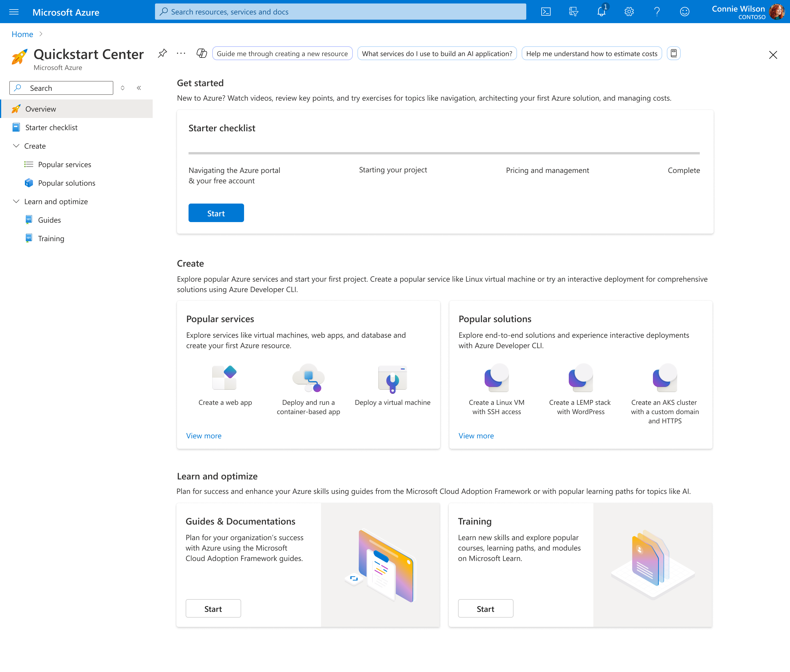View more Popular services
790x672 pixels.
click(204, 435)
